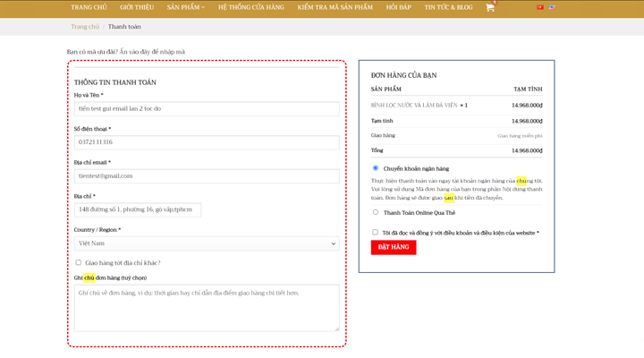Click the coupon code prompt to expand
The image size is (644, 358).
click(x=126, y=52)
